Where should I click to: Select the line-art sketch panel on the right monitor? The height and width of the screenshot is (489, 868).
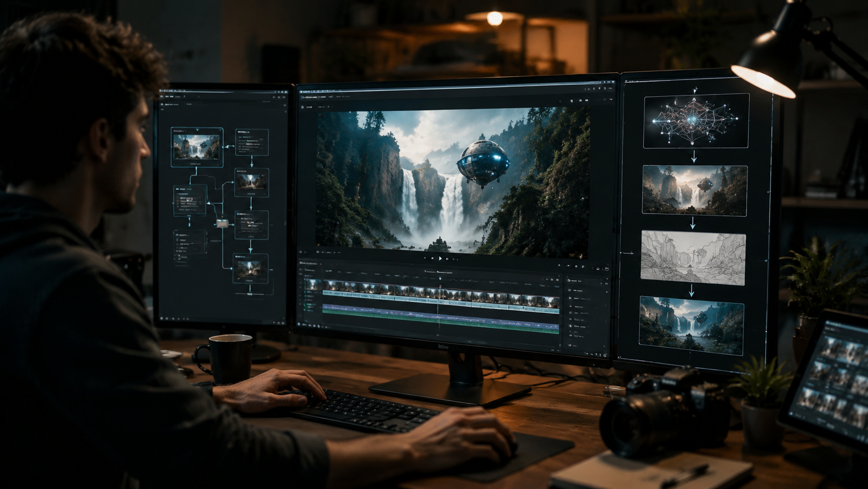[693, 258]
